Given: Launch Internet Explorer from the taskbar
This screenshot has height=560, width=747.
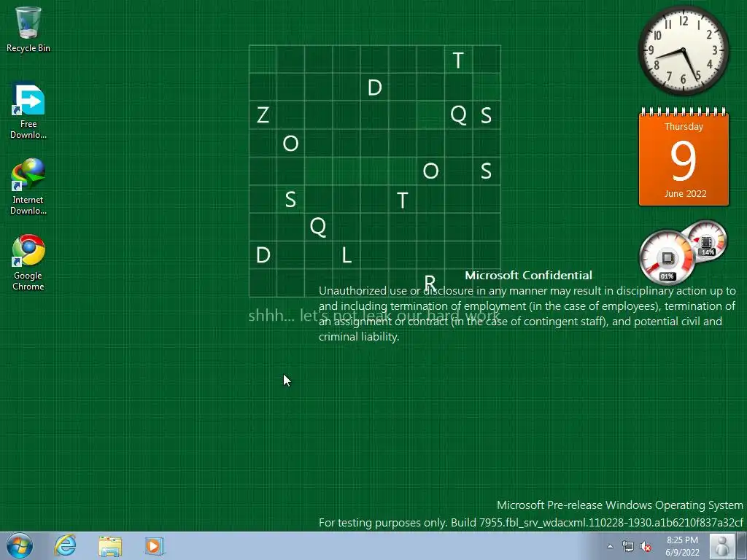Looking at the screenshot, I should [x=65, y=545].
